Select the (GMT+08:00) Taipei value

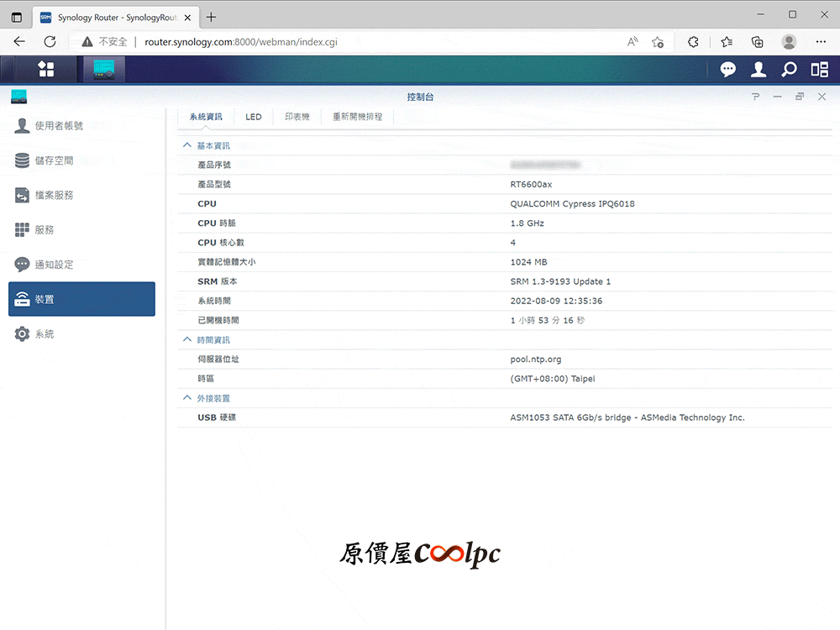tap(553, 379)
